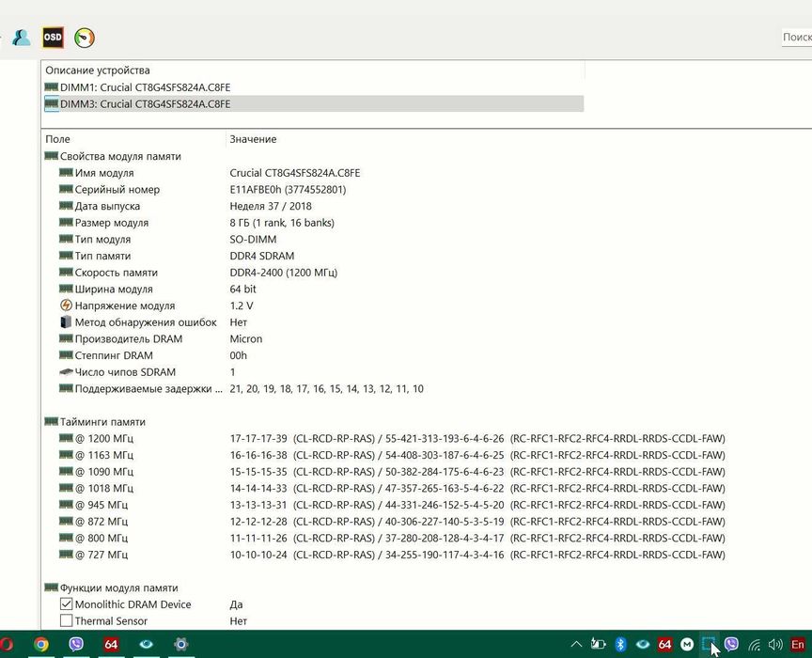Open the eye app on the taskbar
This screenshot has width=812, height=658.
(146, 644)
